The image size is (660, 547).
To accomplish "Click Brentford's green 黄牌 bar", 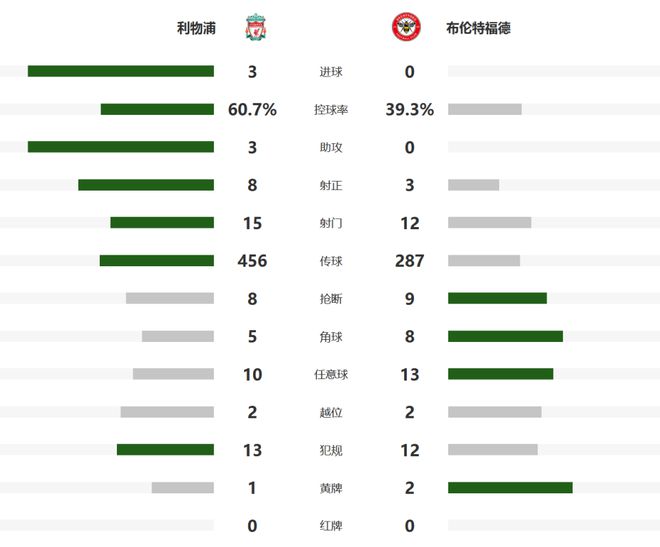I will 510,488.
